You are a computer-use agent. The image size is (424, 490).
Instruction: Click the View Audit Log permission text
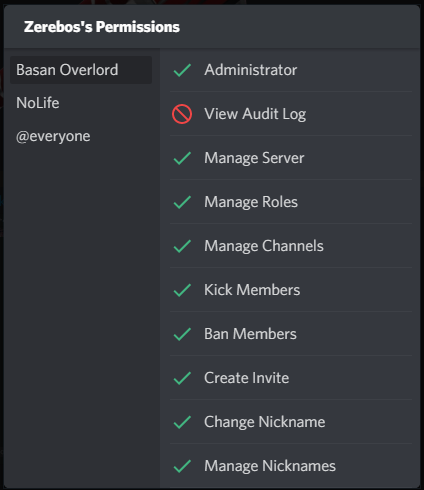(255, 114)
